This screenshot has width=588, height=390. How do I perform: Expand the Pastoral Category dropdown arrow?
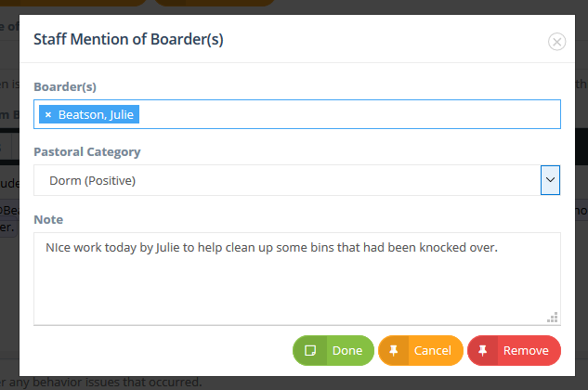[x=550, y=180]
